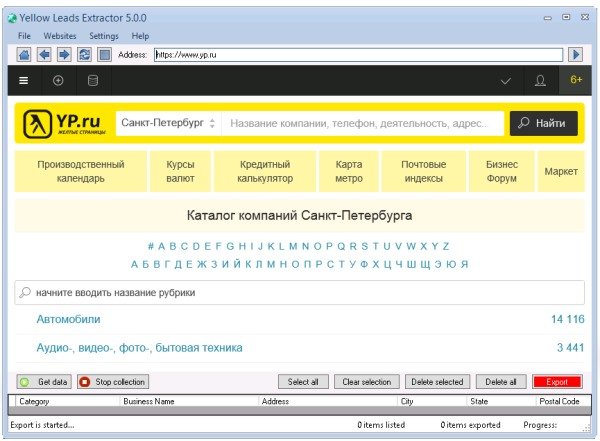Refresh the page using the reload icon
The width and height of the screenshot is (600, 441).
(x=84, y=55)
